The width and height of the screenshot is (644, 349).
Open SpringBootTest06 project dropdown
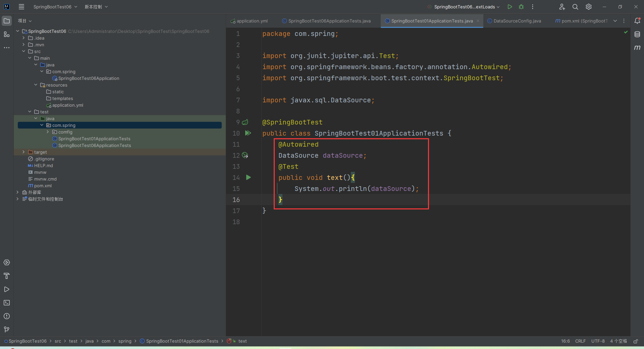[x=55, y=7]
